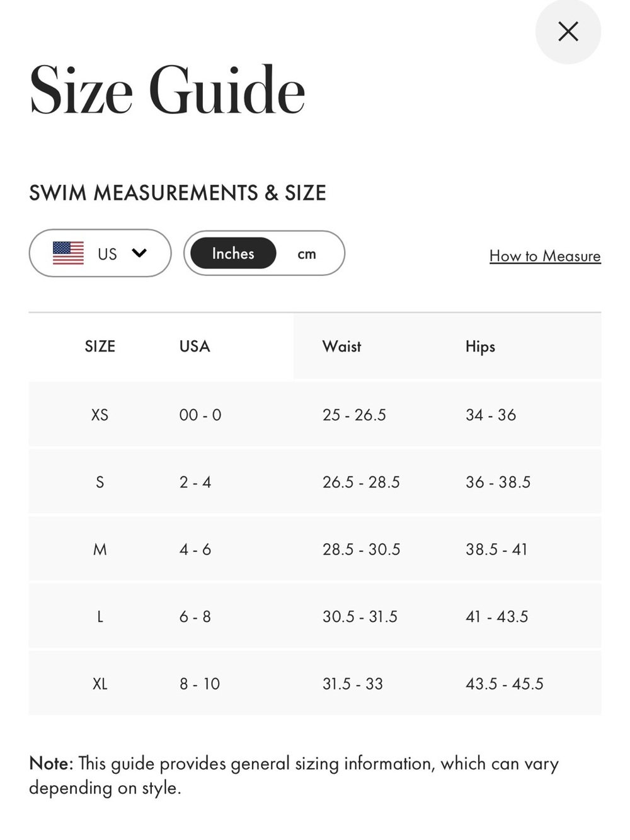Expand the US region dropdown chevron
This screenshot has height=840, width=630.
pos(139,253)
